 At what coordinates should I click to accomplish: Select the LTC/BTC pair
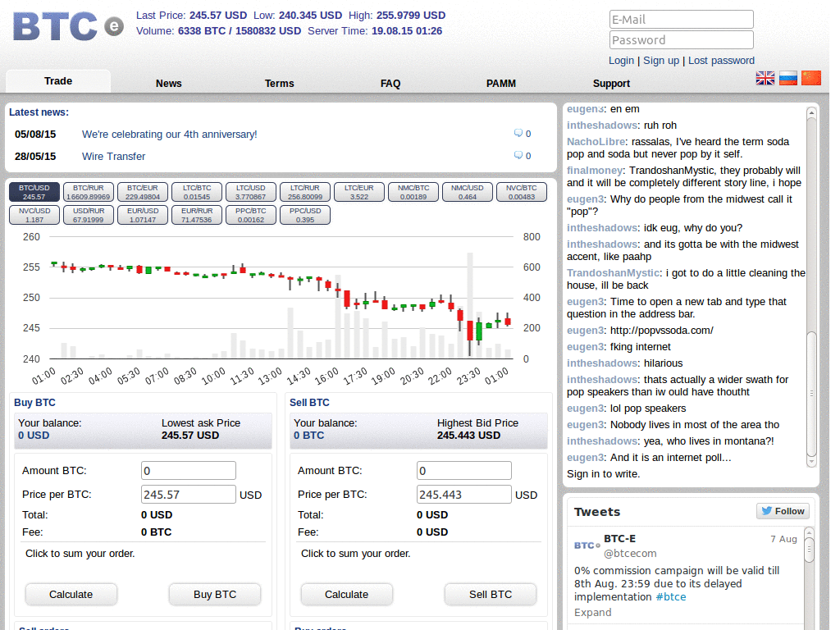pyautogui.click(x=197, y=192)
